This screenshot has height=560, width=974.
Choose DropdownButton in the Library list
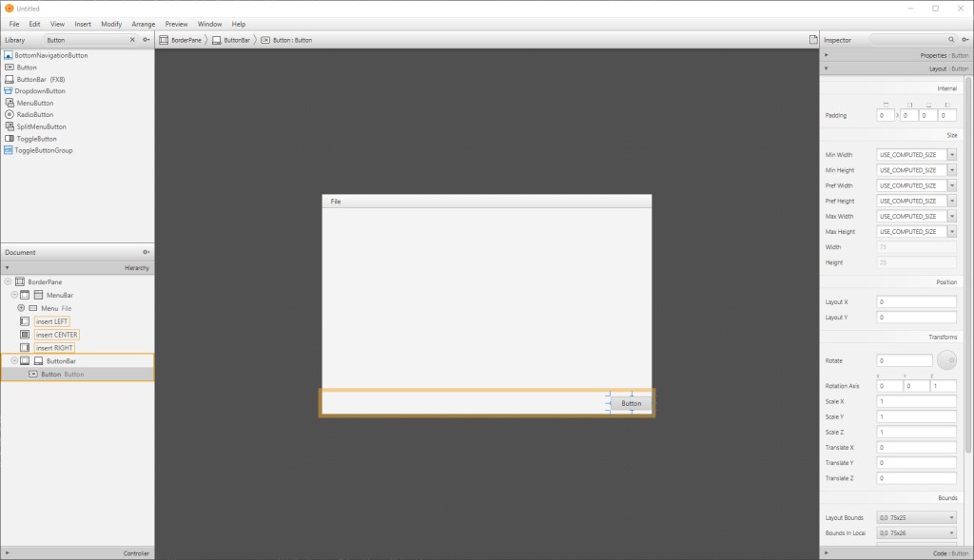point(41,91)
